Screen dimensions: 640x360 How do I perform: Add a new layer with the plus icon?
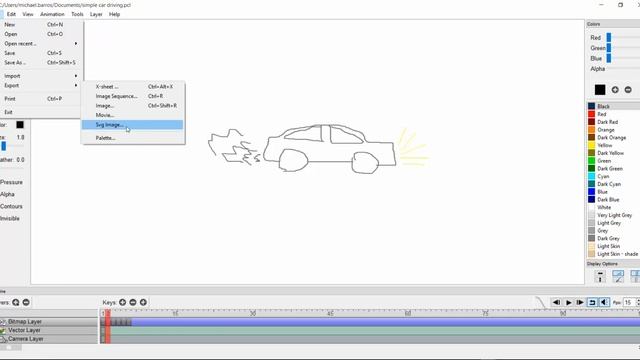point(16,302)
